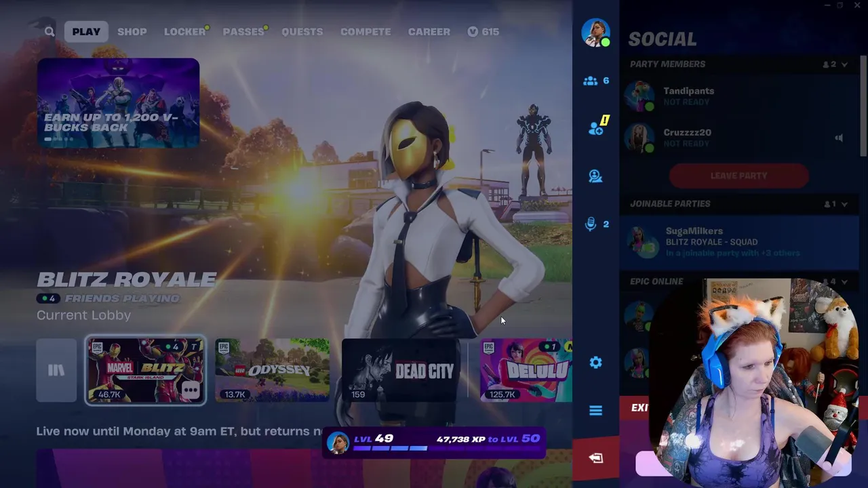
Task: Open the party finder headset icon
Action: 595,176
